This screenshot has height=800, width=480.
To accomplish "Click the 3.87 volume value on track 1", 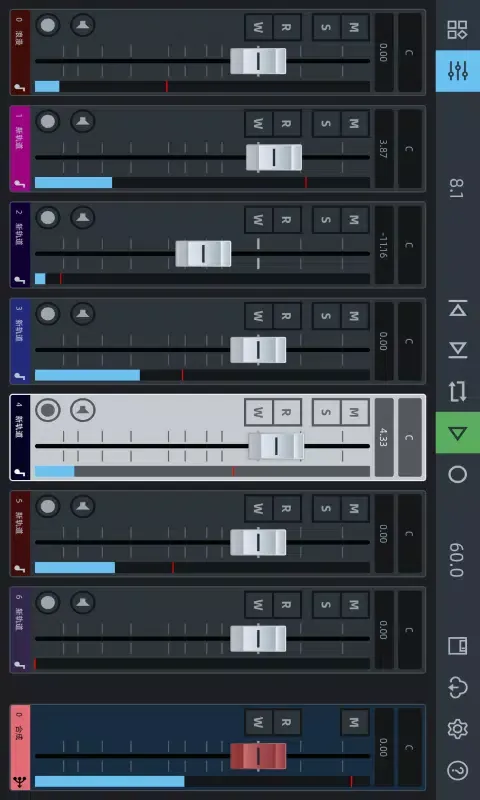I will coord(384,148).
